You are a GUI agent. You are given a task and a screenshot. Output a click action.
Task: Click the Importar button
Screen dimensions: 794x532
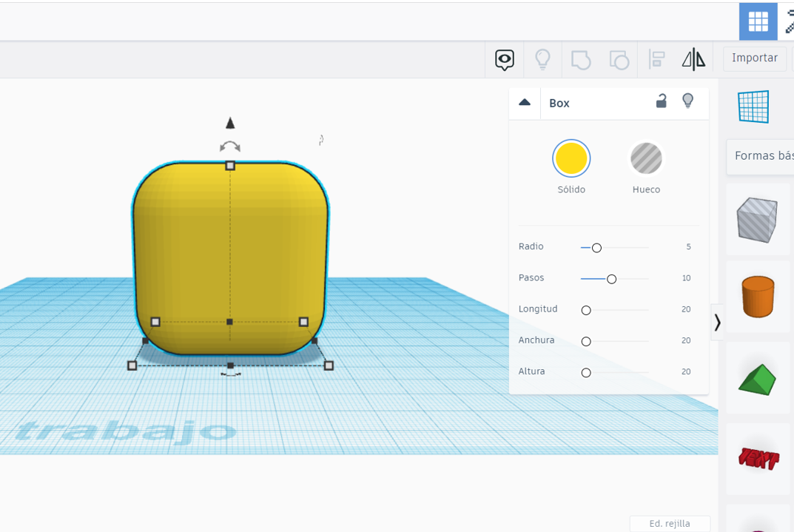click(x=754, y=58)
